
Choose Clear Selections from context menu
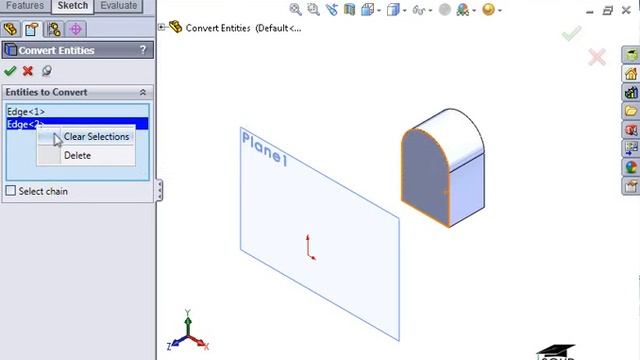[x=86, y=137]
